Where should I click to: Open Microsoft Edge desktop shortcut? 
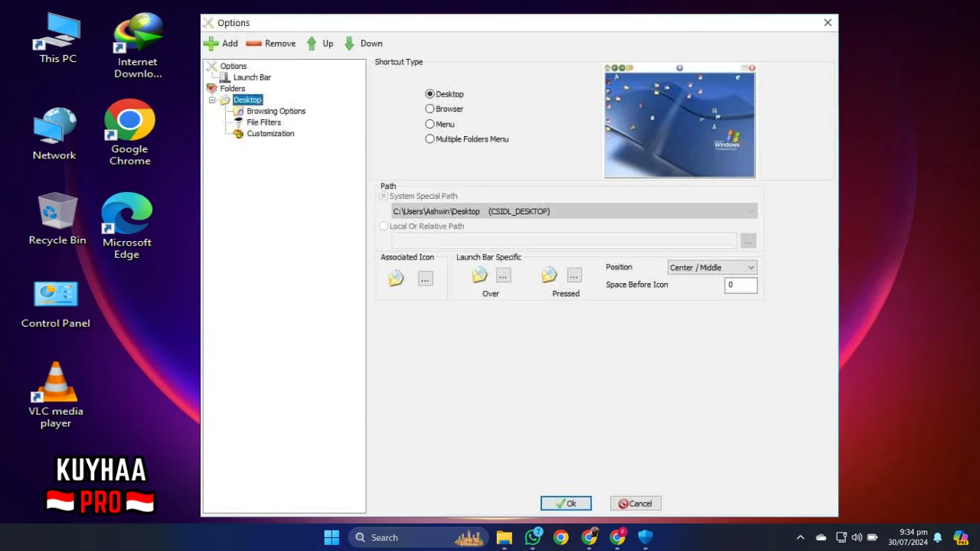click(x=127, y=226)
